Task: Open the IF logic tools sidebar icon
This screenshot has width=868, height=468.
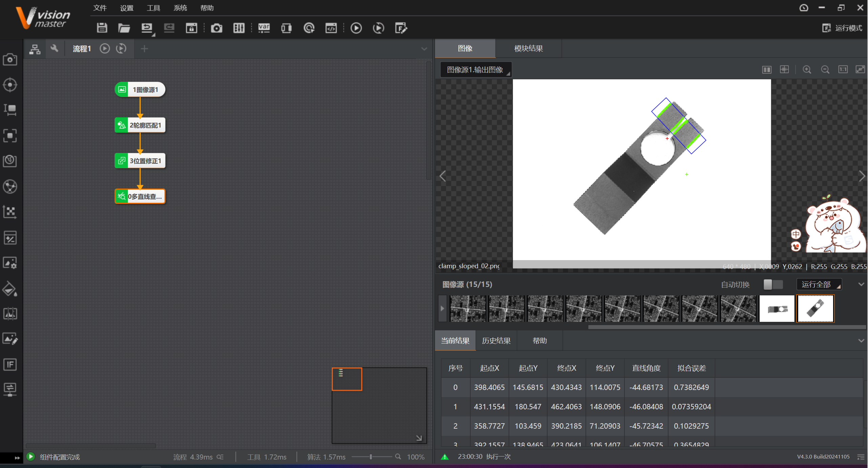Action: click(10, 365)
